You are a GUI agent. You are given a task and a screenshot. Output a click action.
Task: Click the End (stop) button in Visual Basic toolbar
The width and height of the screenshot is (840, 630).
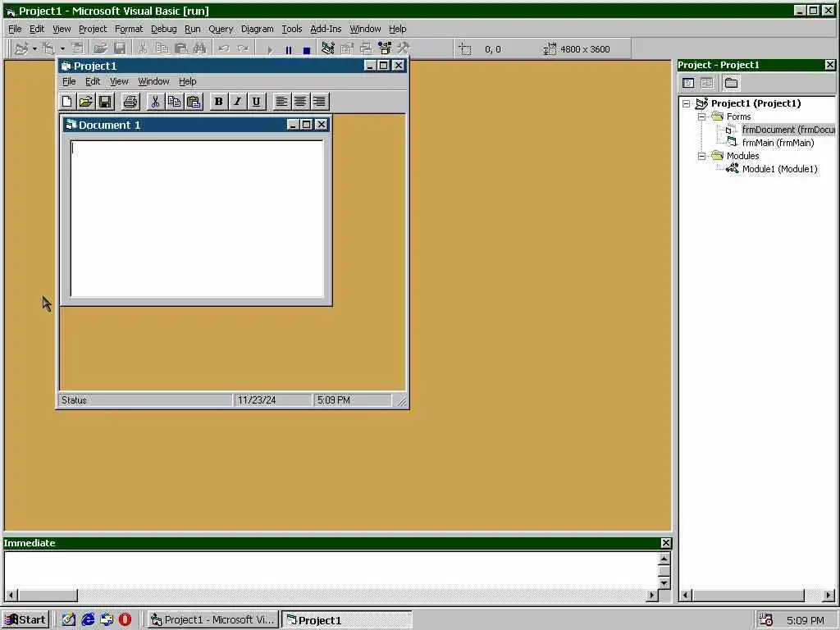click(x=307, y=50)
